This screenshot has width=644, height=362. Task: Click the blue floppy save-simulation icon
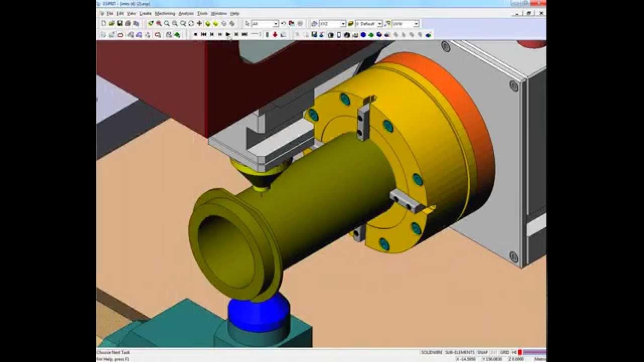314,35
